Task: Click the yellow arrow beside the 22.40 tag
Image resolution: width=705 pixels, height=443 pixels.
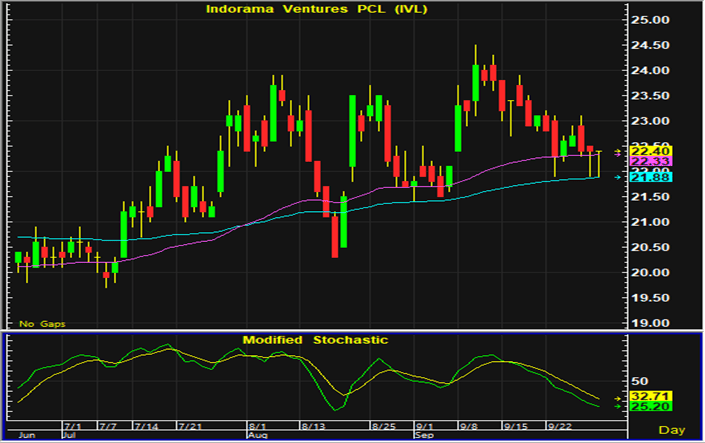Action: [615, 150]
